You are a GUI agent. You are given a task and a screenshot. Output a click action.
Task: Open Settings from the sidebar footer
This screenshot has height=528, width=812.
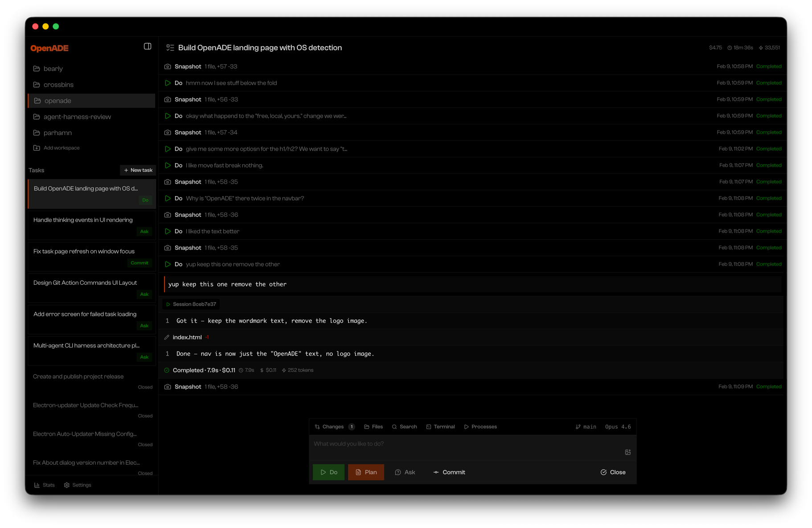pos(78,485)
